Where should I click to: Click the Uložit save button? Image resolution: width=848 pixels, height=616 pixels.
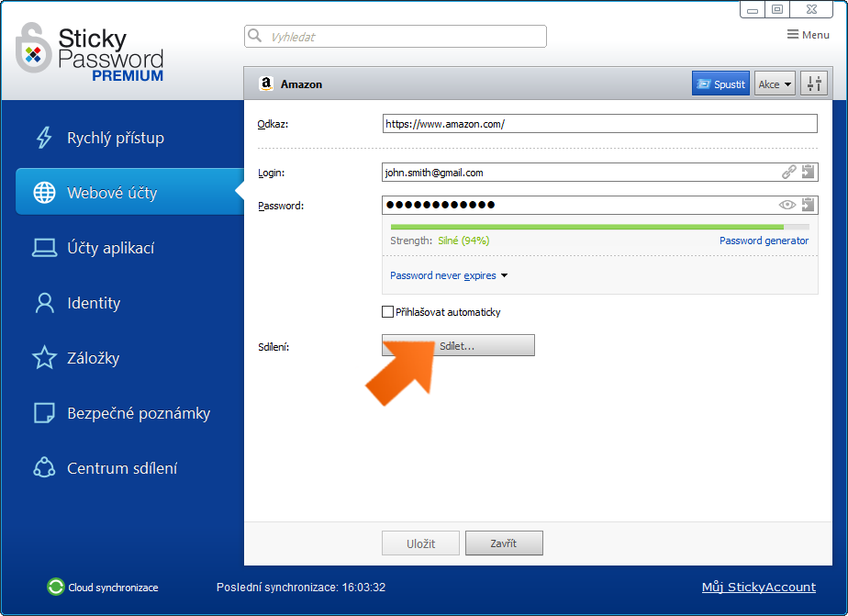point(420,543)
